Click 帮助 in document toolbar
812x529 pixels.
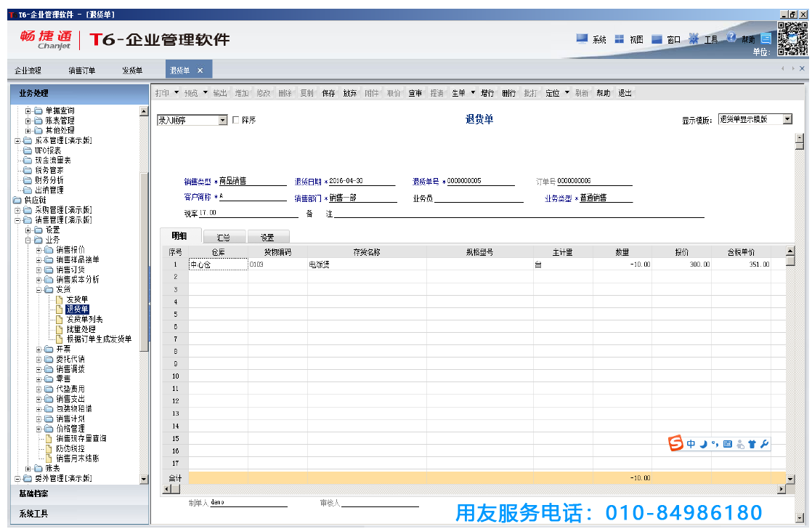click(x=604, y=93)
